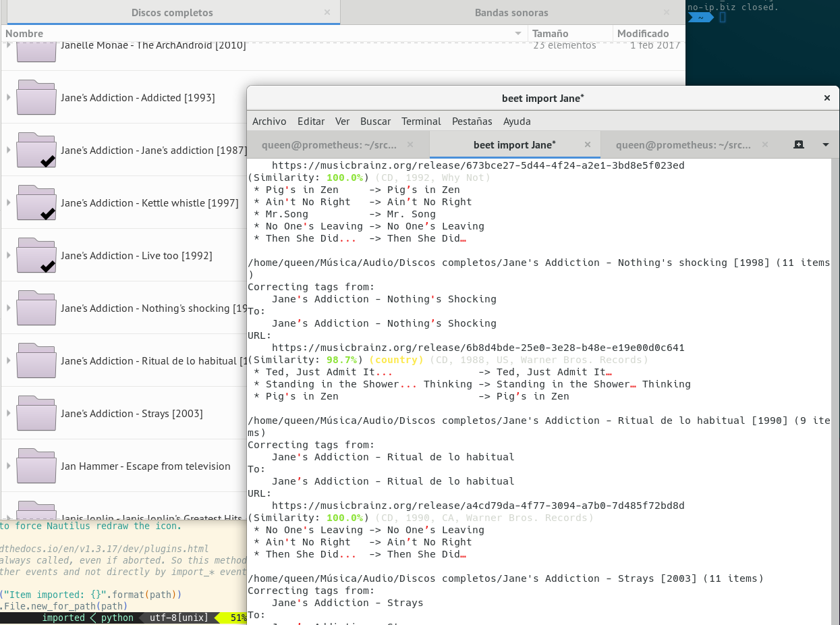Viewport: 840px width, 625px height.
Task: Select Live too [1992] folder icon
Action: (36, 255)
